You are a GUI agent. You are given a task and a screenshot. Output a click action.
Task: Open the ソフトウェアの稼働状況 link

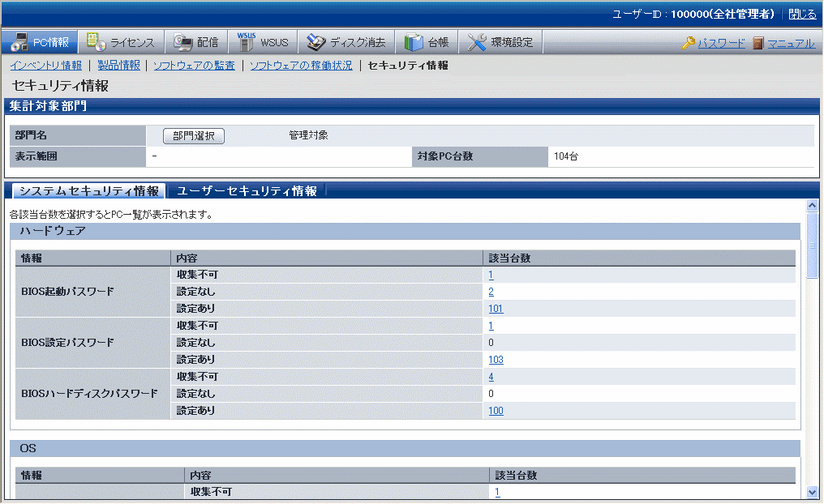point(301,66)
